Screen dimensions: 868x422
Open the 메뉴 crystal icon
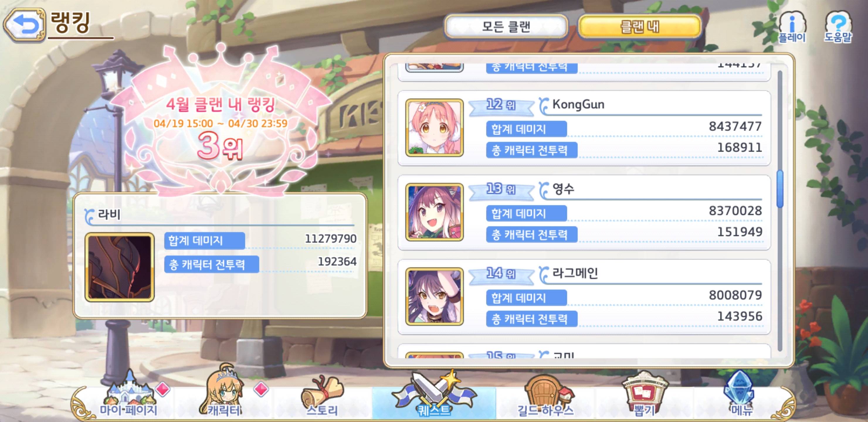point(741,394)
